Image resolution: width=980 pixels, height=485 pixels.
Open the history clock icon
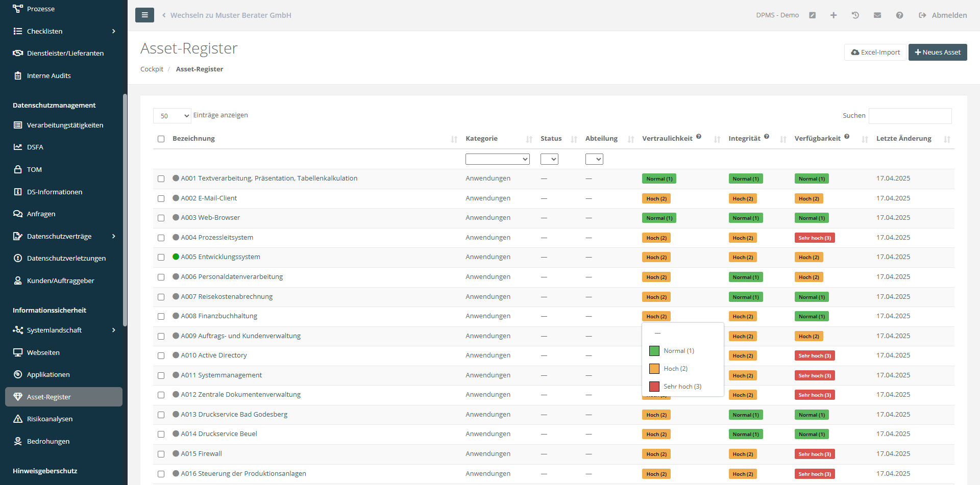[855, 15]
